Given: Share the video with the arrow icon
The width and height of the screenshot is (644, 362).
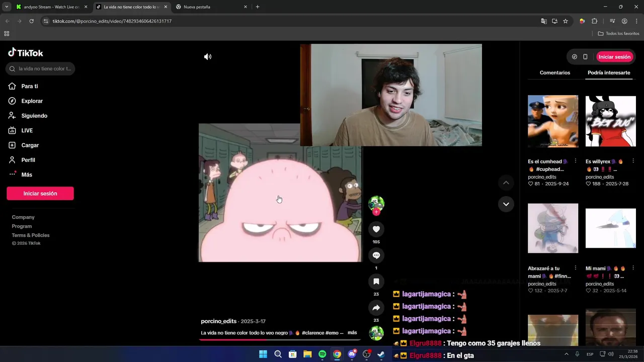Looking at the screenshot, I should (x=376, y=308).
